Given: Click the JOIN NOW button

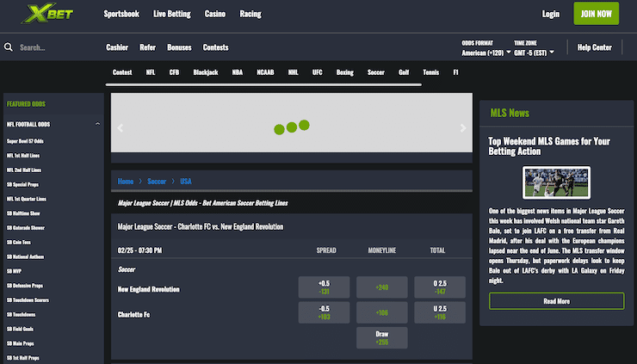Looking at the screenshot, I should pos(596,14).
